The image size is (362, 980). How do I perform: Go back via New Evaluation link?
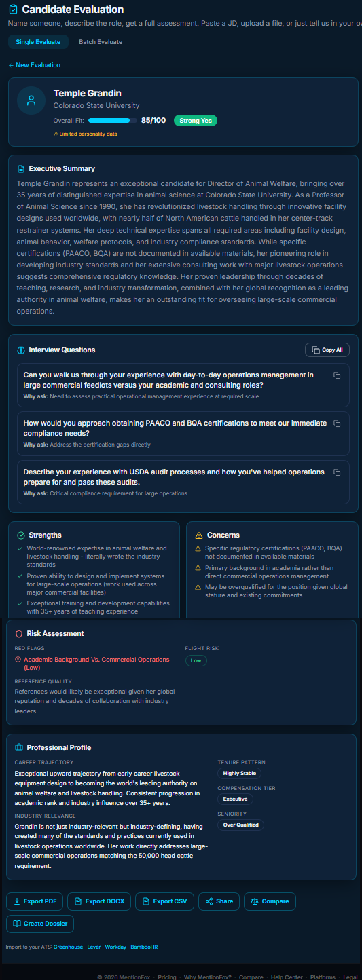(35, 65)
